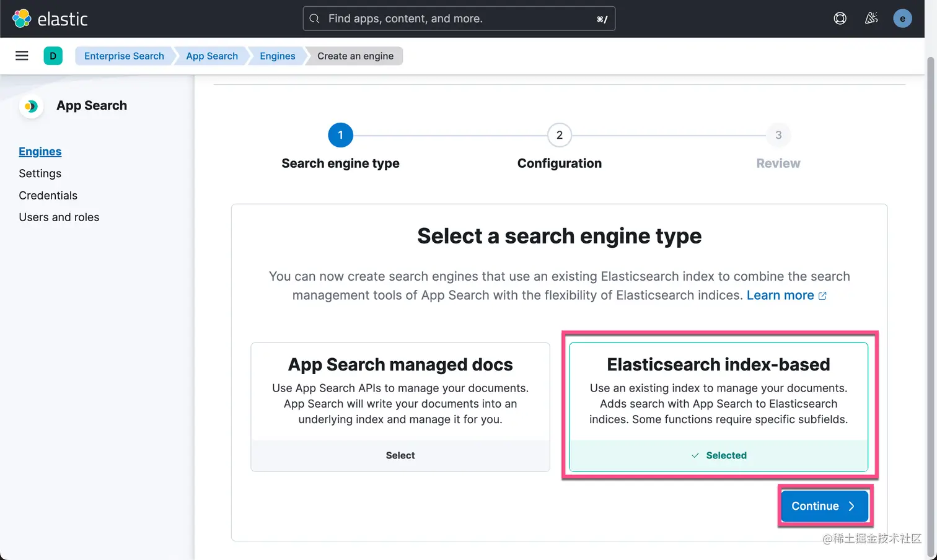Open the newsfeed celebration icon
The image size is (937, 560).
point(871,19)
